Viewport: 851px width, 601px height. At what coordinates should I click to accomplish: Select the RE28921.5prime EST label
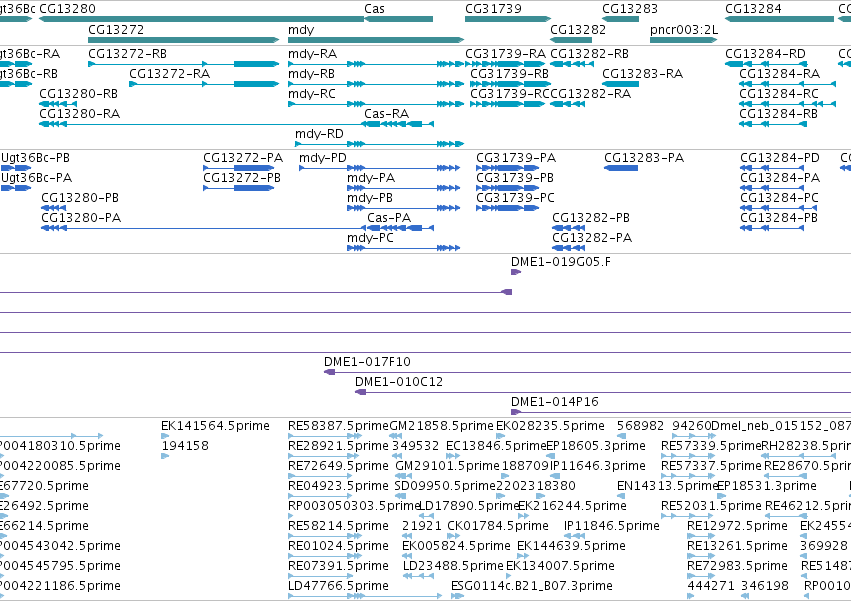coord(339,446)
